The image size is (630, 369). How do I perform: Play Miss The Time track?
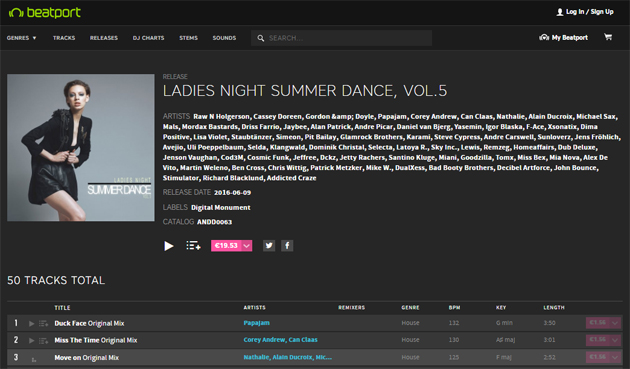[x=31, y=340]
